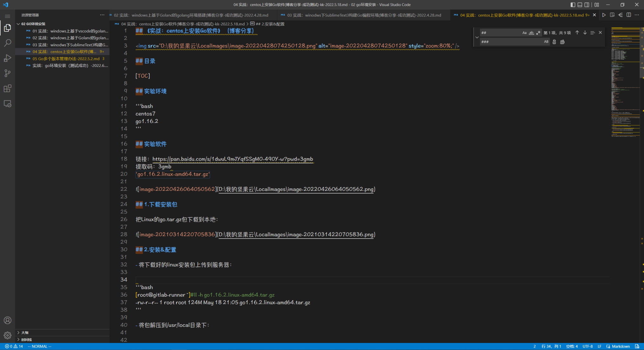Click the minimap code overview
Screen dimensions: 644x350
click(625, 83)
